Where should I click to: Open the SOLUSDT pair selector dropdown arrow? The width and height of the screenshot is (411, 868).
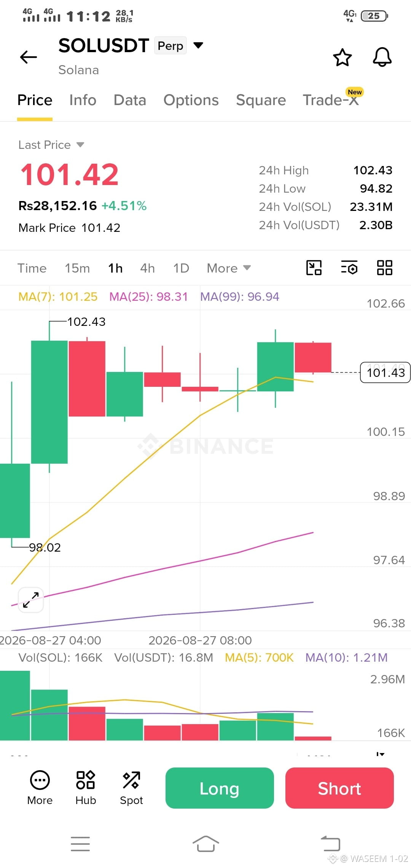pyautogui.click(x=198, y=46)
